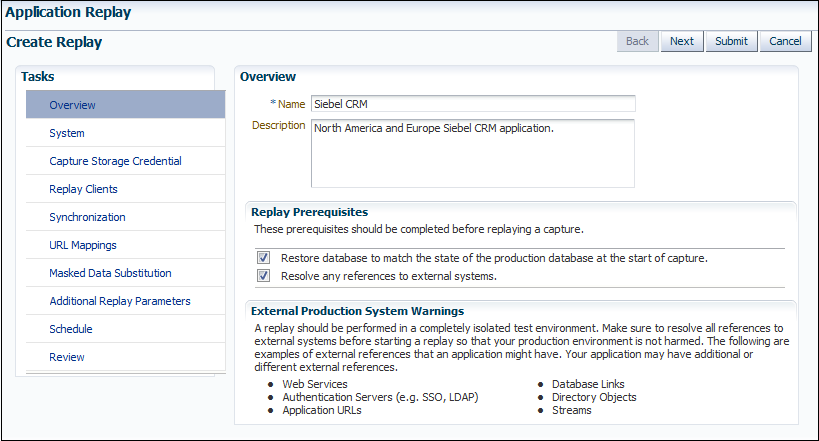Image resolution: width=819 pixels, height=441 pixels.
Task: Click the 'Streams' bullet text
Action: click(572, 410)
